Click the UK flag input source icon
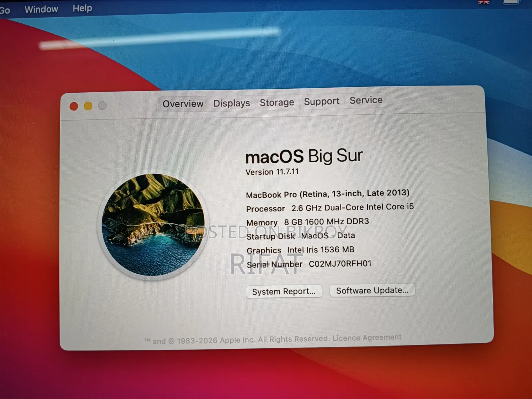 point(484,2)
